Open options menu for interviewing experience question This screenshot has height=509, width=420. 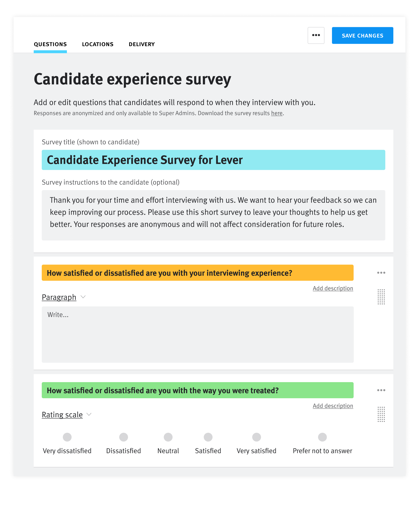(381, 273)
